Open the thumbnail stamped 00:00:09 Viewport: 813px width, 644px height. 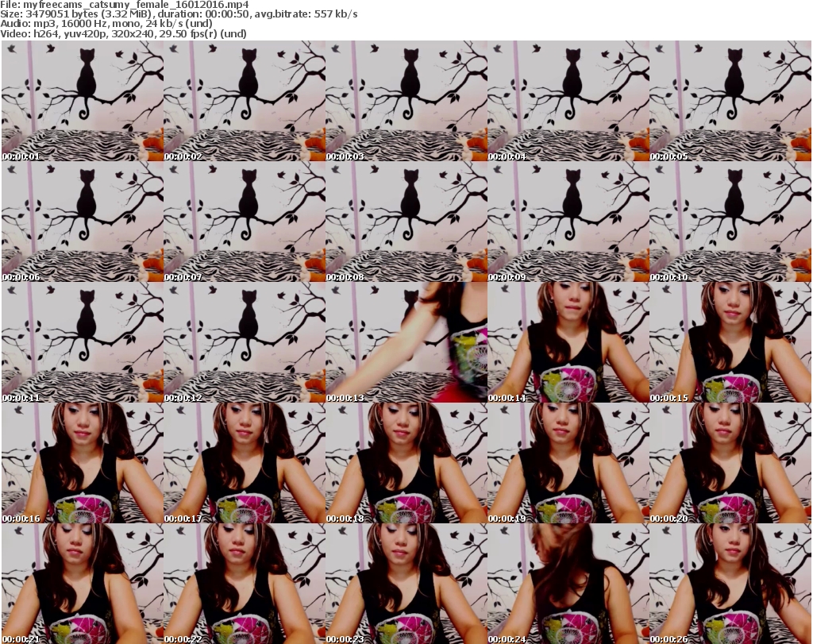click(568, 222)
